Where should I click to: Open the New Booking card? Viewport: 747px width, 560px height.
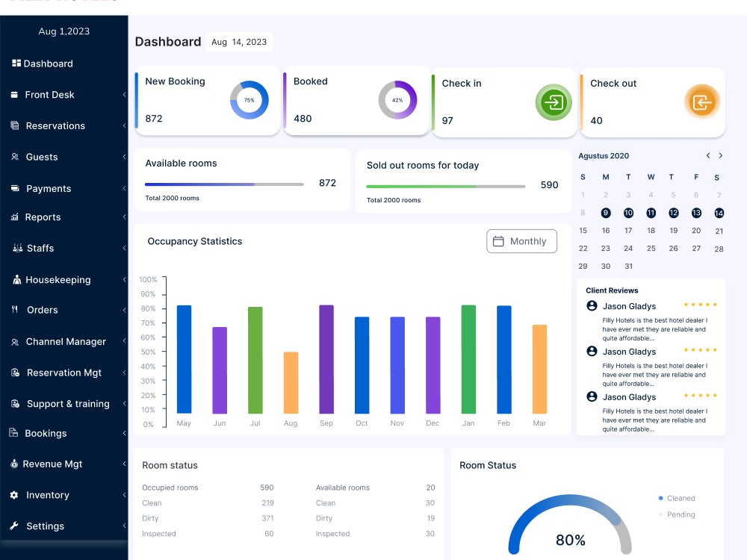click(208, 101)
